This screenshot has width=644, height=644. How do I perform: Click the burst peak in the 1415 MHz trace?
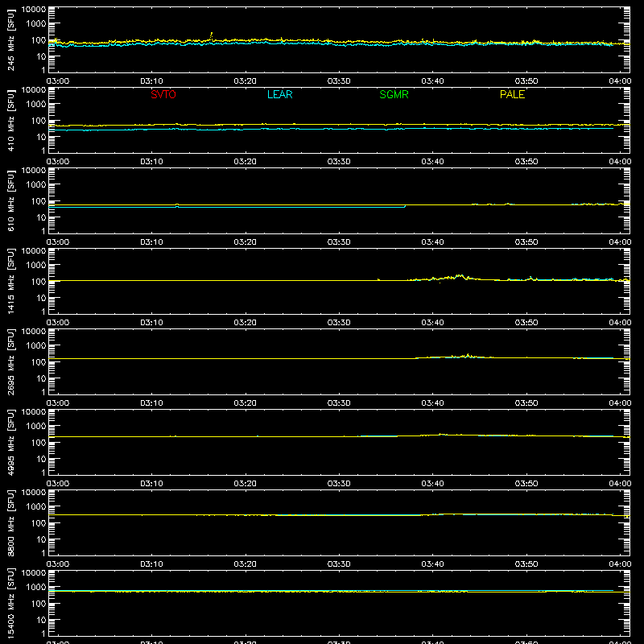pyautogui.click(x=460, y=276)
